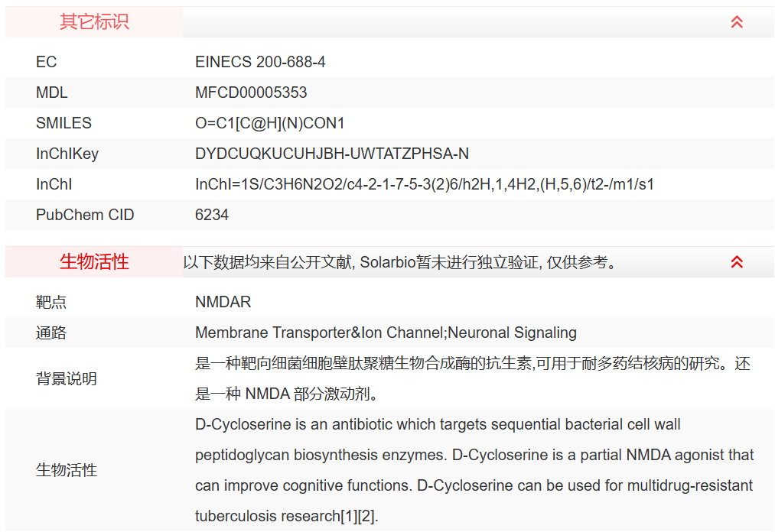Click the 通路 row label
Screen dimensions: 775x532
click(x=51, y=332)
